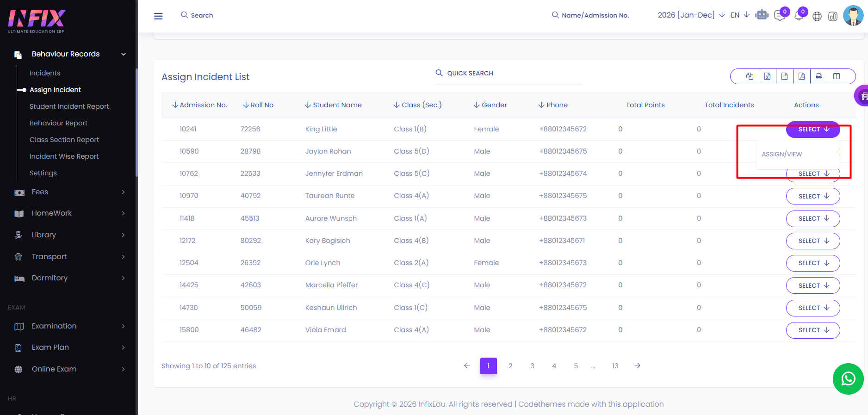
Task: Open the WhatsApp chat bubble
Action: [848, 379]
